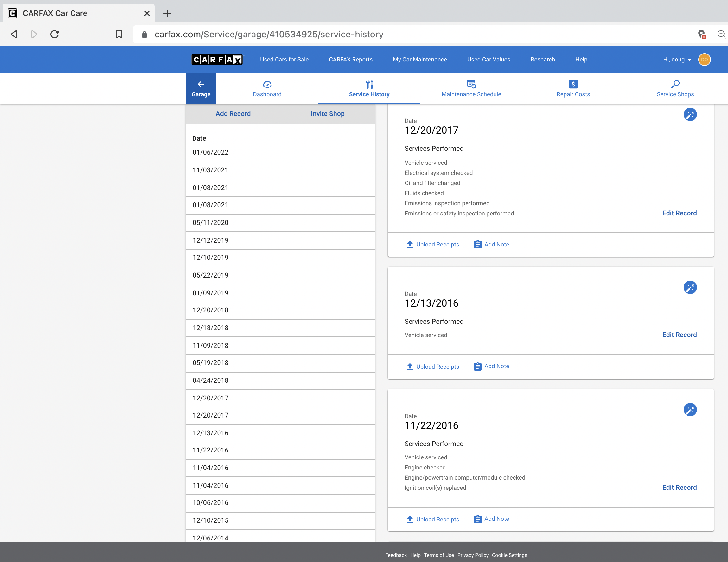Open My Car Maintenance menu item
Screen dimensions: 728x562
click(420, 59)
